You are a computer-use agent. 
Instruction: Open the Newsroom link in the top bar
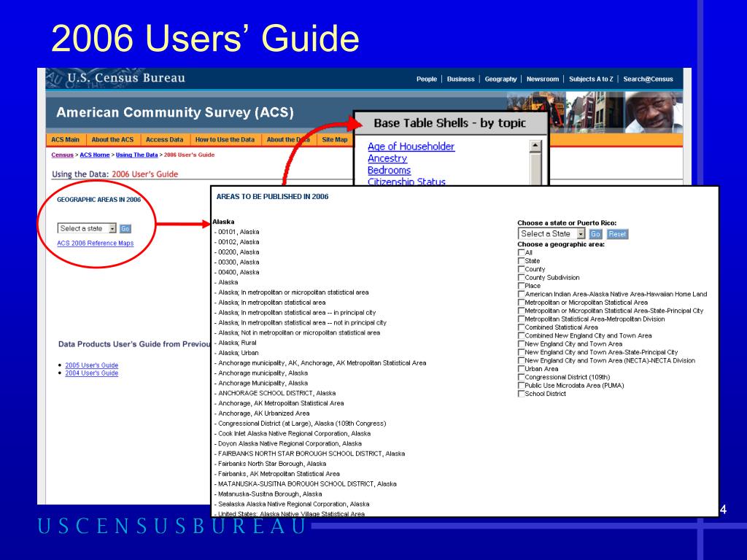543,79
